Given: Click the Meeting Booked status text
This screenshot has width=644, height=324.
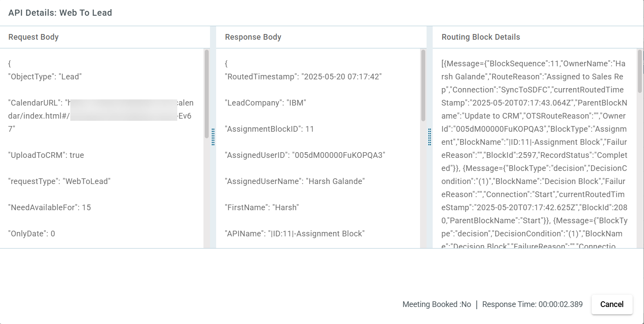Looking at the screenshot, I should (x=436, y=304).
